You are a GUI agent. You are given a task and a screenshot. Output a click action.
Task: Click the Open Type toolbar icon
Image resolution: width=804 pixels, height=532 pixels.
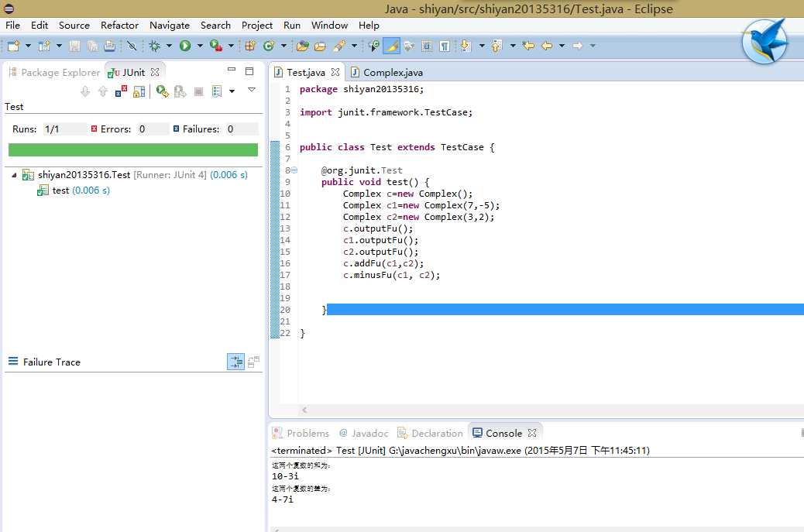[x=302, y=46]
